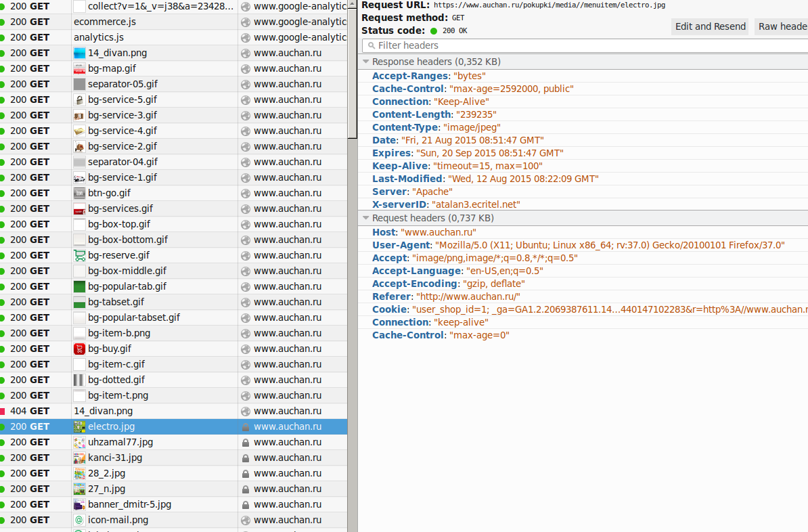Select the bg-item-c.gif request
This screenshot has width=808, height=532.
[x=174, y=364]
